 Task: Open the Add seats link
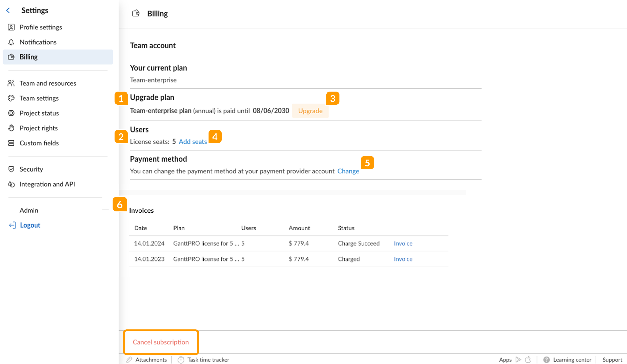(x=193, y=142)
